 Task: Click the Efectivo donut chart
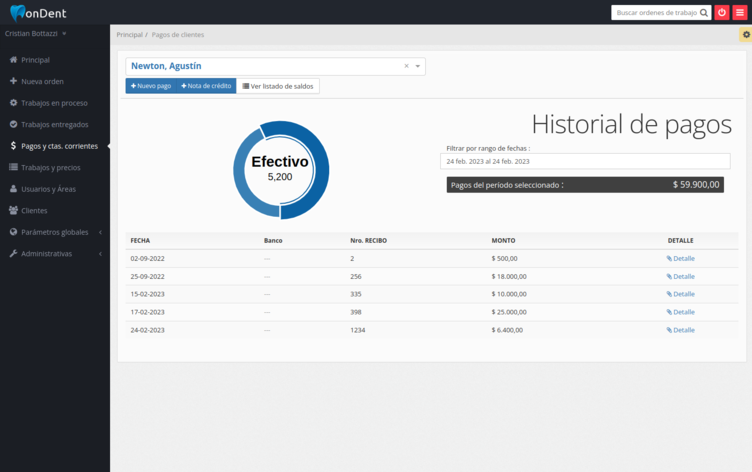[x=281, y=169]
